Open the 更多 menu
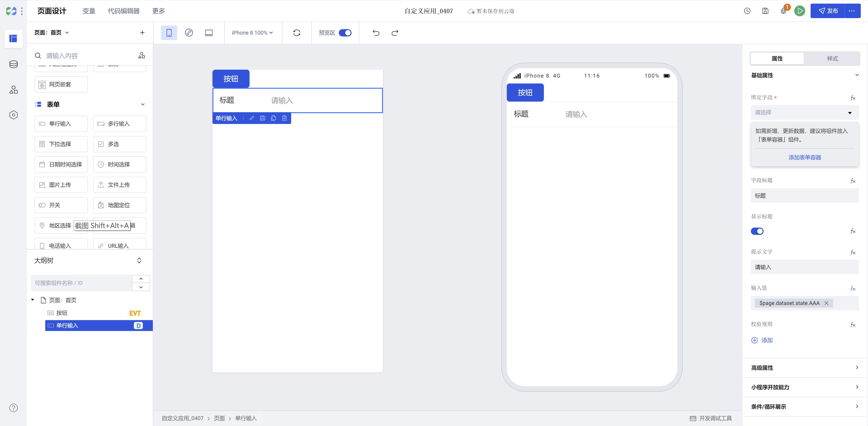The width and height of the screenshot is (868, 426). tap(159, 11)
